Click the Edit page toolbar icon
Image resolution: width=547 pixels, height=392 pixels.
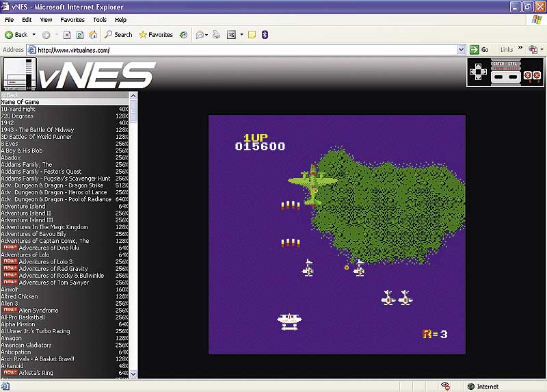click(231, 35)
